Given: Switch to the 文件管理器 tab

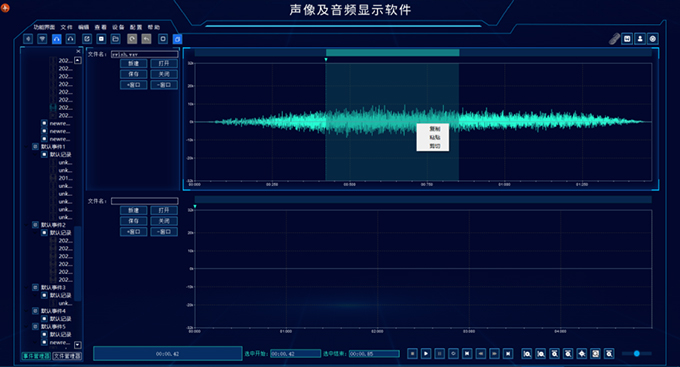Looking at the screenshot, I should tap(67, 356).
